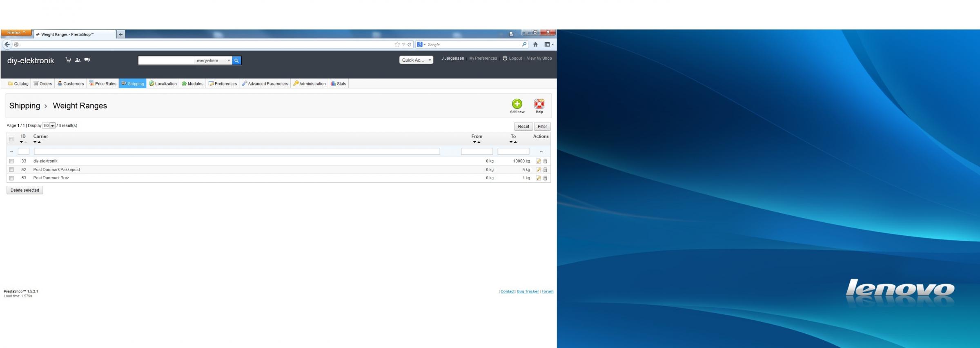
Task: Open the Customers menu
Action: (71, 84)
